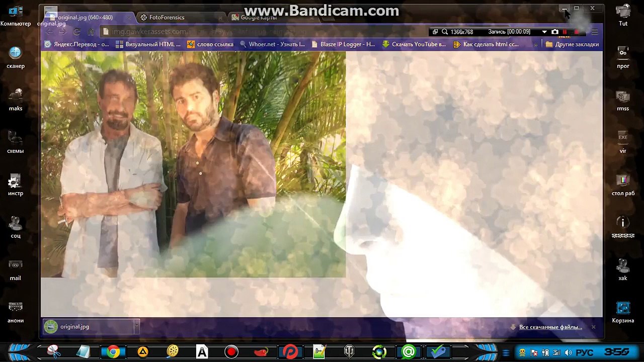644x362 pixels.
Task: Open the Chrome hamburger menu
Action: click(595, 32)
